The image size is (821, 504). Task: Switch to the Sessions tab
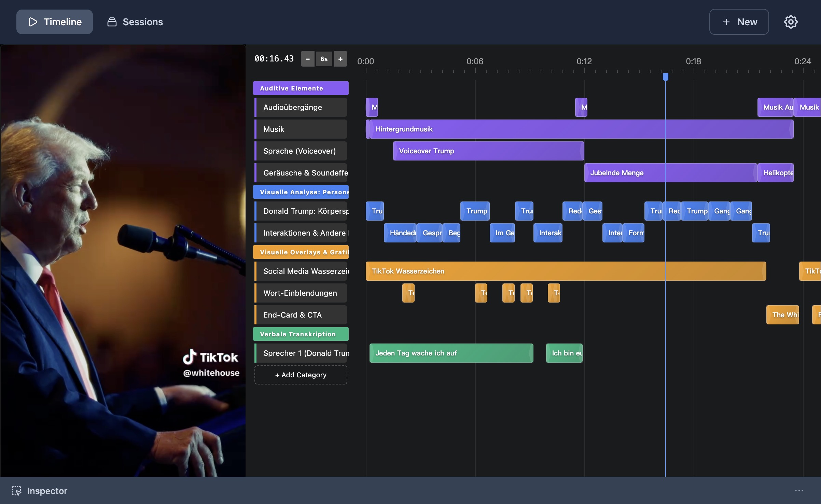[142, 22]
